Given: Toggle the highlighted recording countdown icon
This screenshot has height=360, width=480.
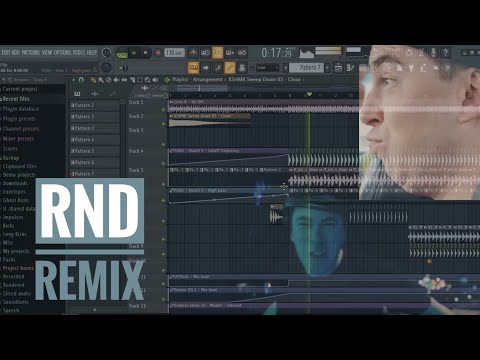Looking at the screenshot, I should coord(217,53).
